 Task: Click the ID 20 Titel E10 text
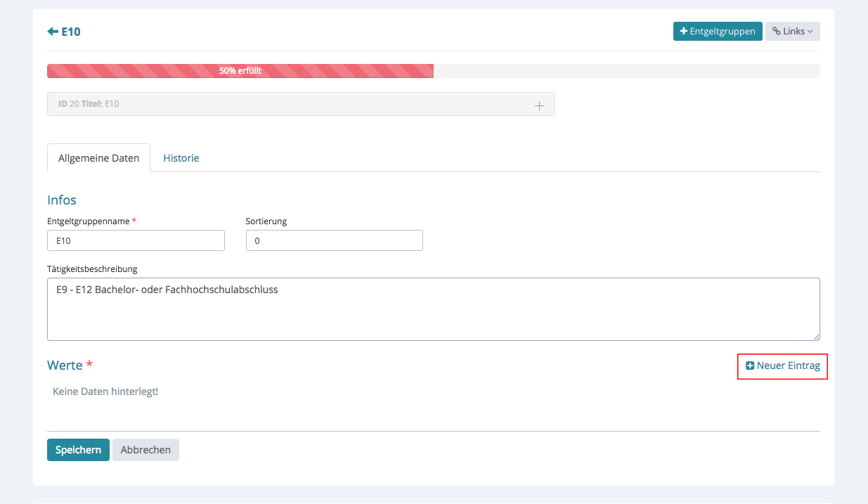tap(89, 104)
